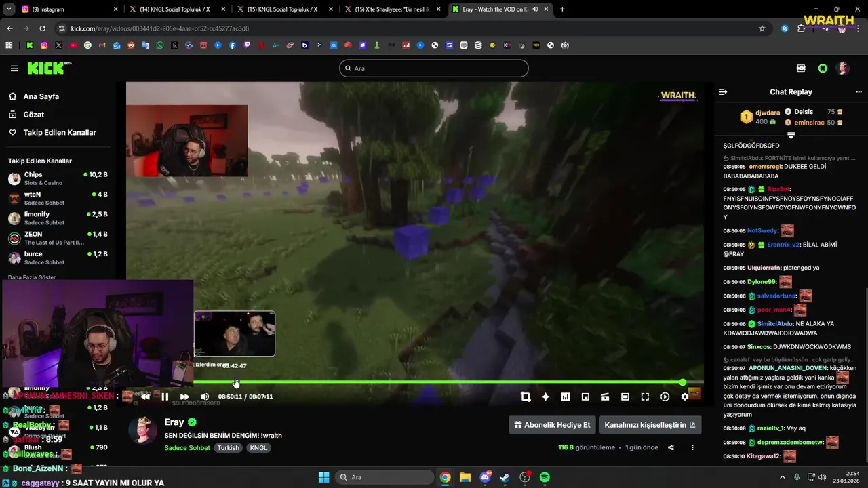Select the limonify channel in the sidebar
This screenshot has height=488, width=868.
58,218
